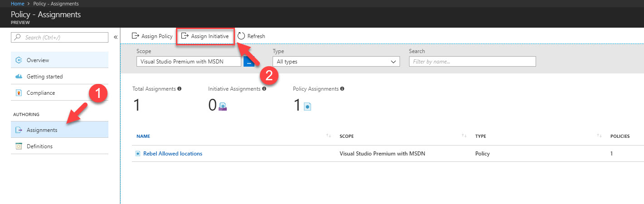
Task: Click the blue Policy Assignments icon
Action: tap(307, 107)
